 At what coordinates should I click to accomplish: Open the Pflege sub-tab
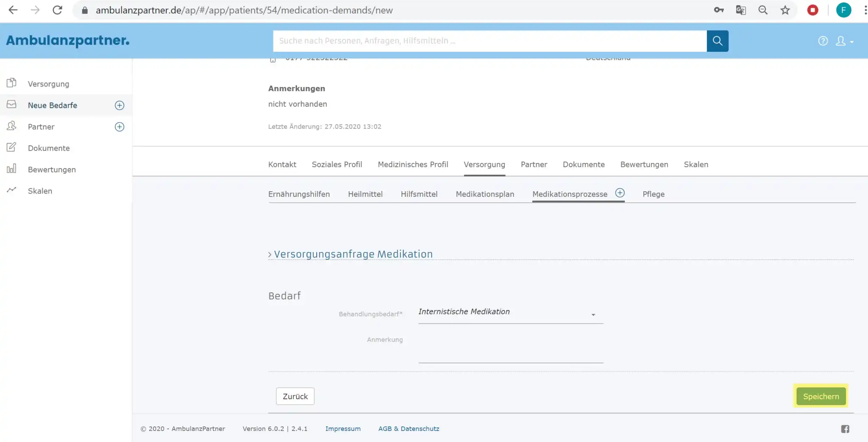(x=654, y=194)
